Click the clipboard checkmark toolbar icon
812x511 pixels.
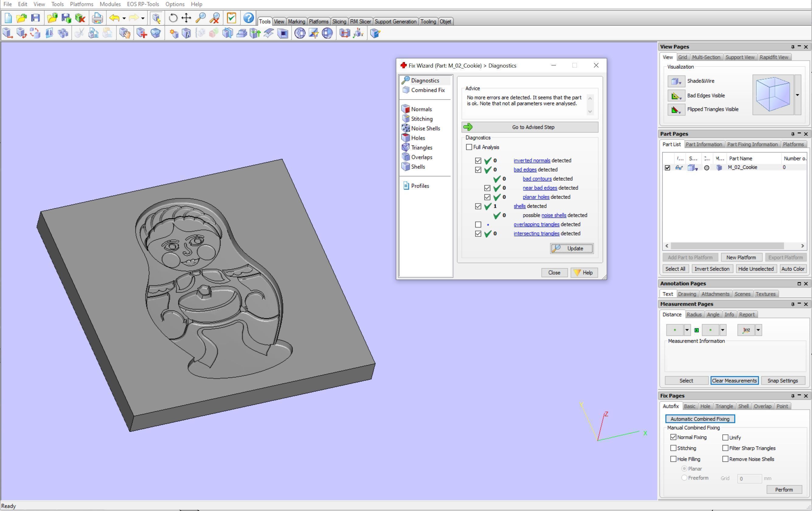[x=231, y=18]
